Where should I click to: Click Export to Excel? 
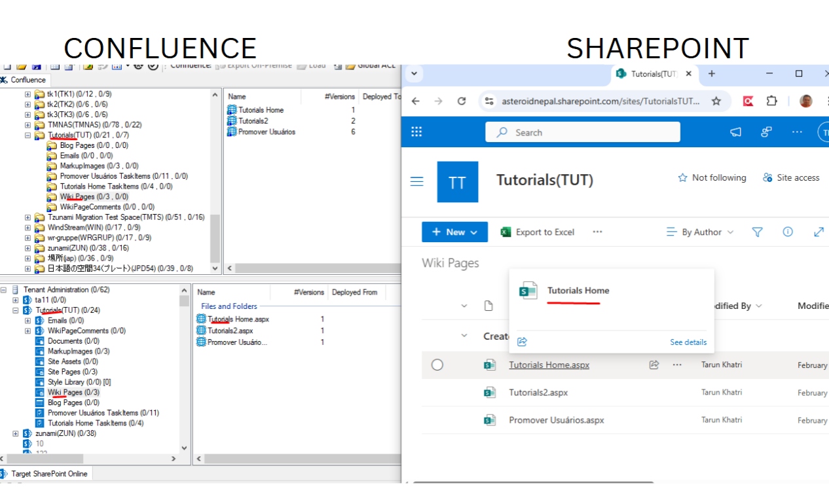click(x=537, y=232)
